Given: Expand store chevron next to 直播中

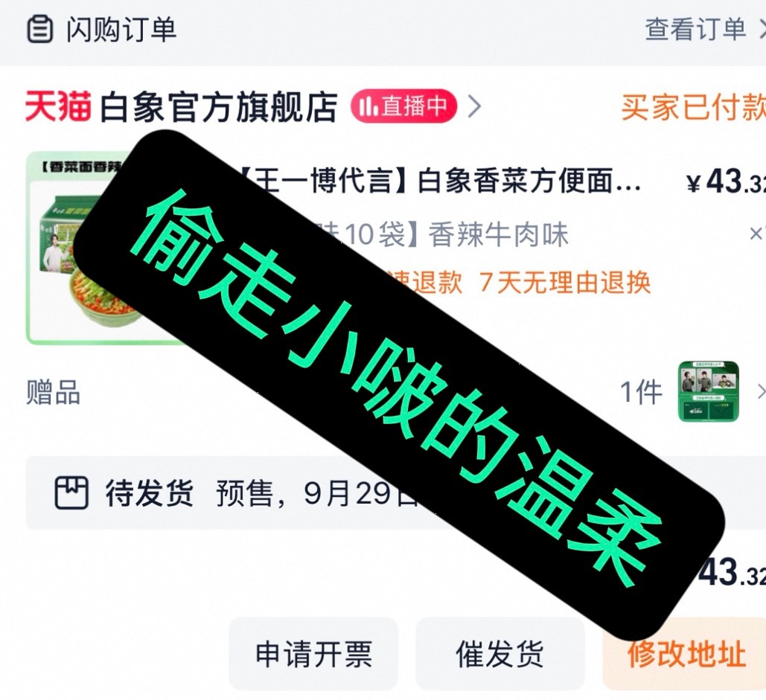Looking at the screenshot, I should click(x=474, y=106).
